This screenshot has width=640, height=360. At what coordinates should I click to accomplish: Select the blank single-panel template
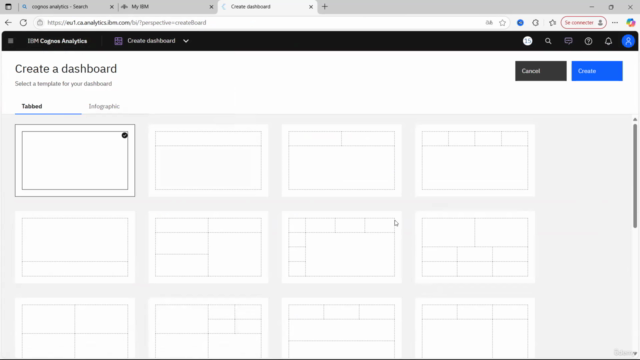pos(75,160)
